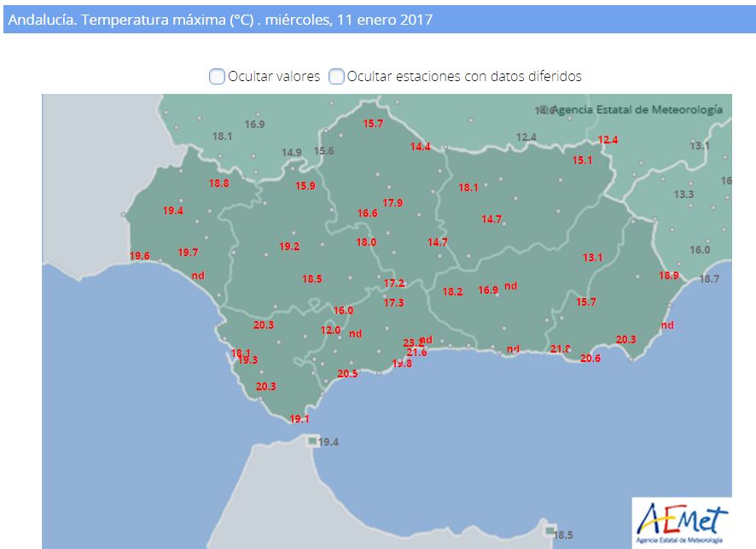The image size is (756, 549).
Task: Check the Ocultar valores checkbox
Action: coord(218,77)
